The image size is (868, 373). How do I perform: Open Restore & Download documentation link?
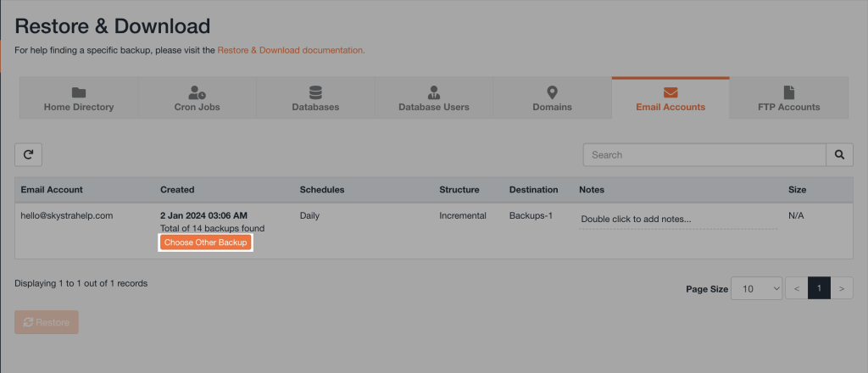(x=291, y=50)
